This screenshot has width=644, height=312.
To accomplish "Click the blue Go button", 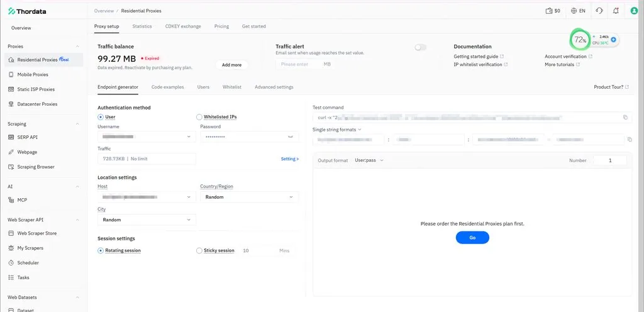I will click(472, 238).
